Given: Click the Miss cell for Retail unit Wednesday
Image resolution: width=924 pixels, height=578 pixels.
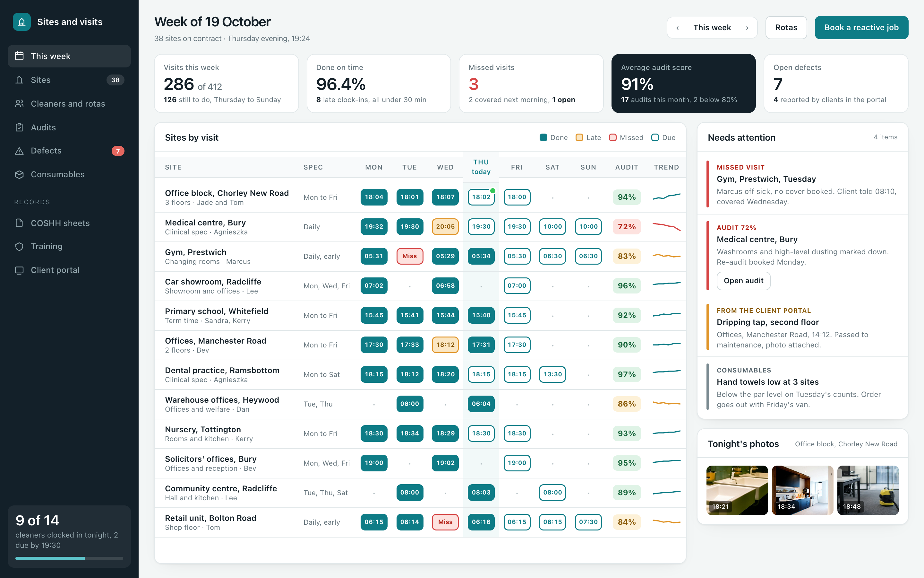Looking at the screenshot, I should click(445, 522).
